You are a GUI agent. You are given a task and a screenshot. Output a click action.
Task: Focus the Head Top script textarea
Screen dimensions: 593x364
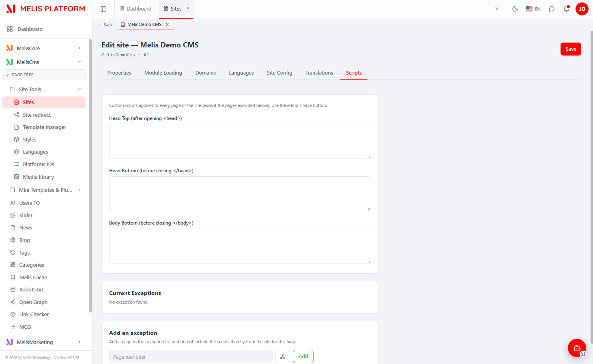[240, 141]
